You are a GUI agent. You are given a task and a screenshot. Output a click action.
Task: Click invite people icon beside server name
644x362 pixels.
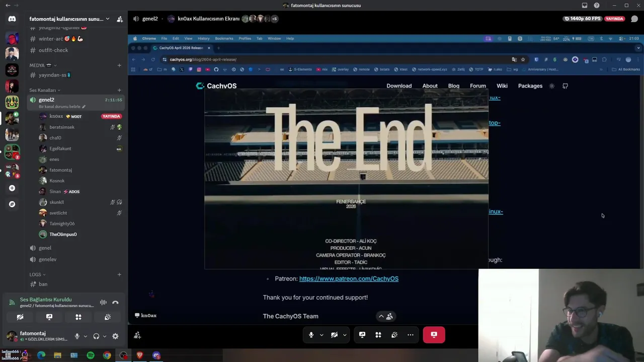[120, 19]
